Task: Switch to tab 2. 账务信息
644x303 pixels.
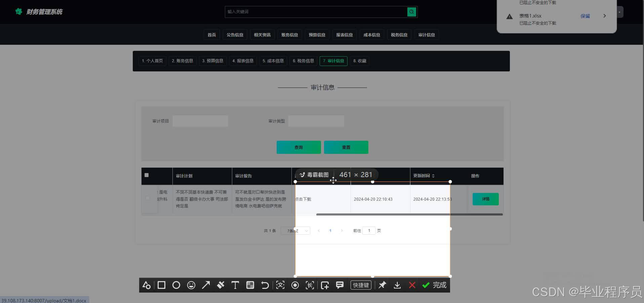Action: coord(183,61)
